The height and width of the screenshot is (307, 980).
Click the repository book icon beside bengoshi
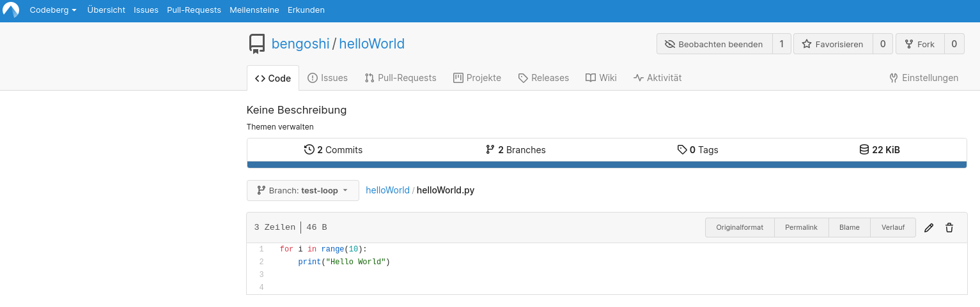tap(257, 44)
